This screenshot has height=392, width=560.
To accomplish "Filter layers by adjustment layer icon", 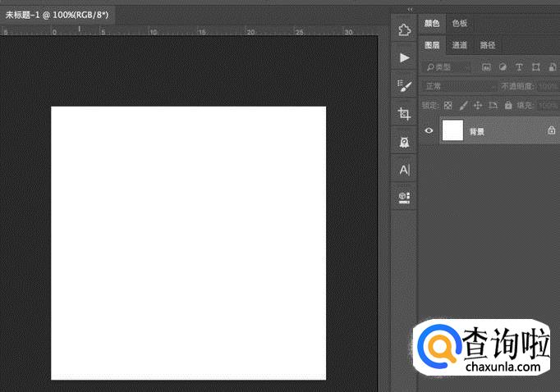I will 503,66.
